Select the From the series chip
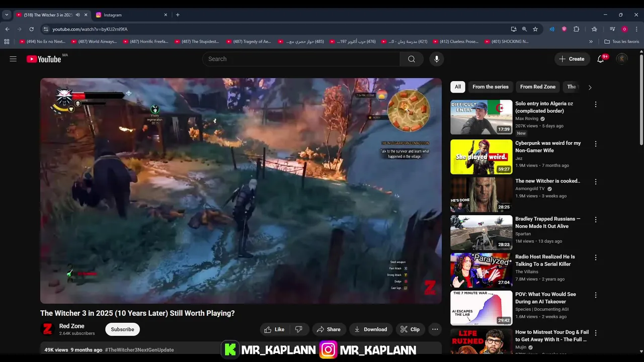This screenshot has height=362, width=644. click(491, 87)
